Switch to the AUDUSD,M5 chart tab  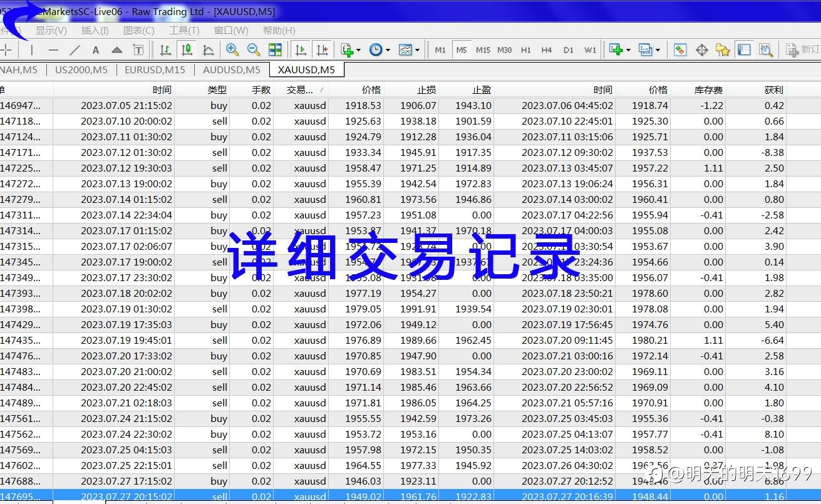click(x=232, y=69)
